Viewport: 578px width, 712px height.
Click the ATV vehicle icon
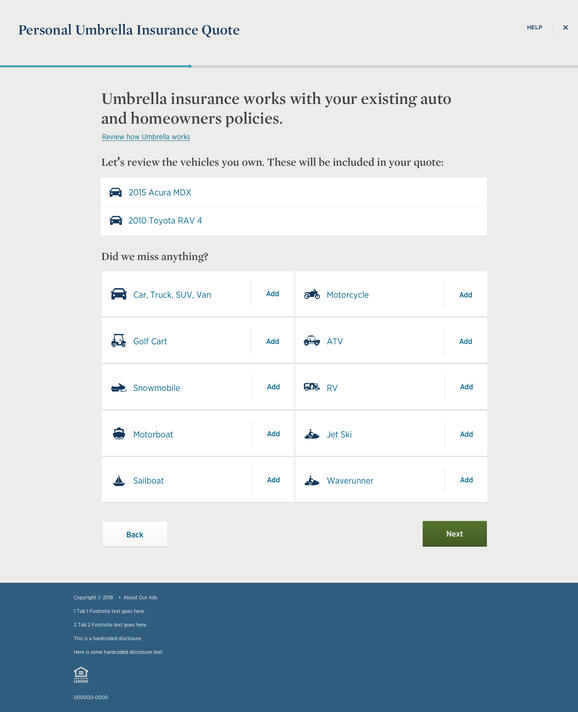coord(312,341)
